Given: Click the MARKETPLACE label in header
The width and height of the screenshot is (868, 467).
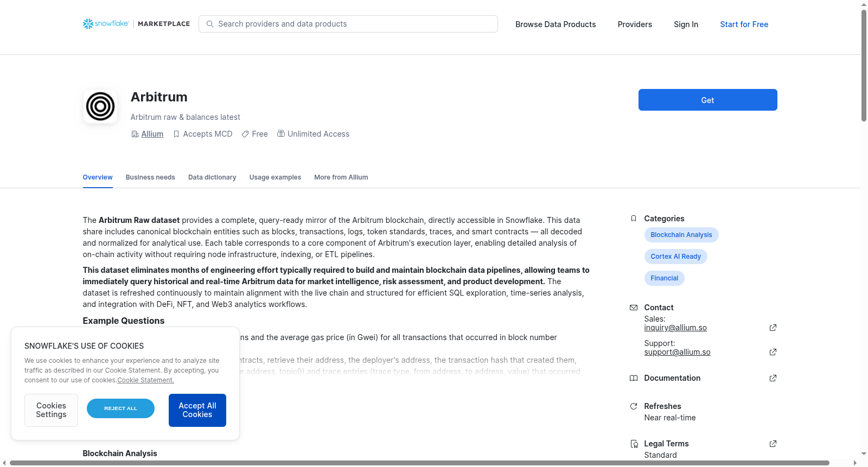Looking at the screenshot, I should pos(164,24).
